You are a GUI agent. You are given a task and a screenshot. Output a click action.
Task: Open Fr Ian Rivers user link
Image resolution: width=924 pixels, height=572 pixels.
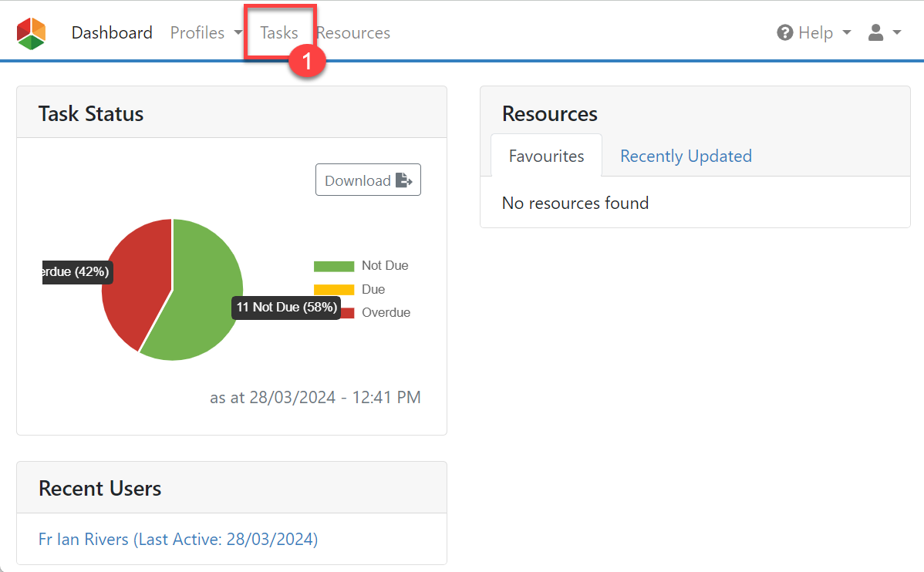click(178, 539)
